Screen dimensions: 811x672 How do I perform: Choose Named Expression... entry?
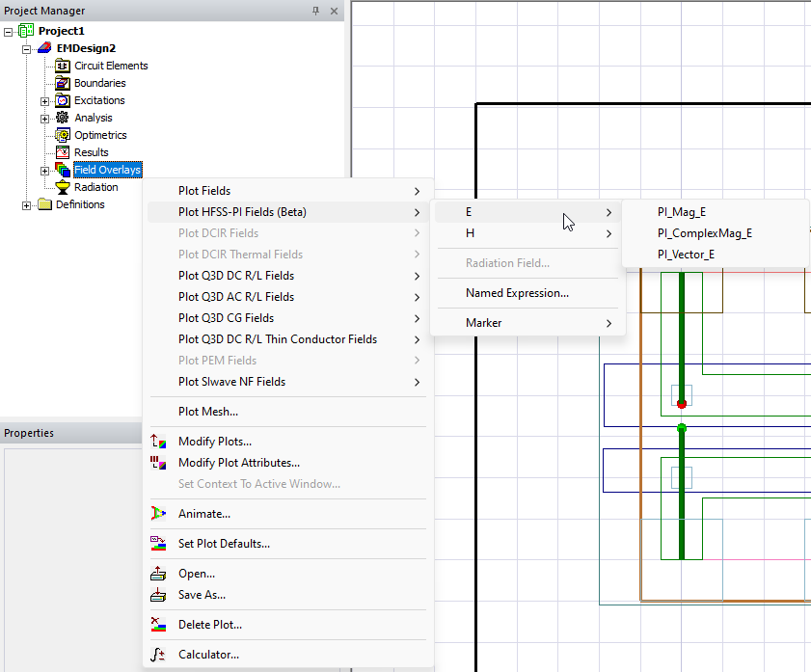(x=527, y=293)
